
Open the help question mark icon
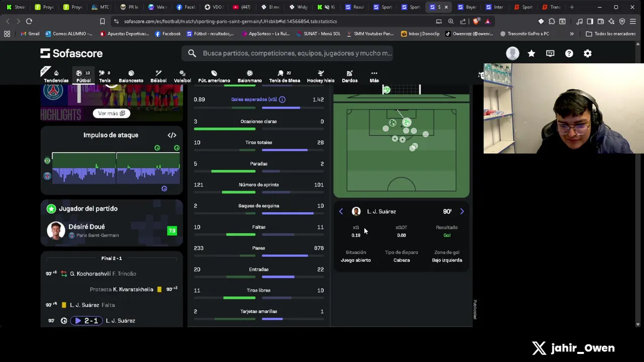(569, 53)
